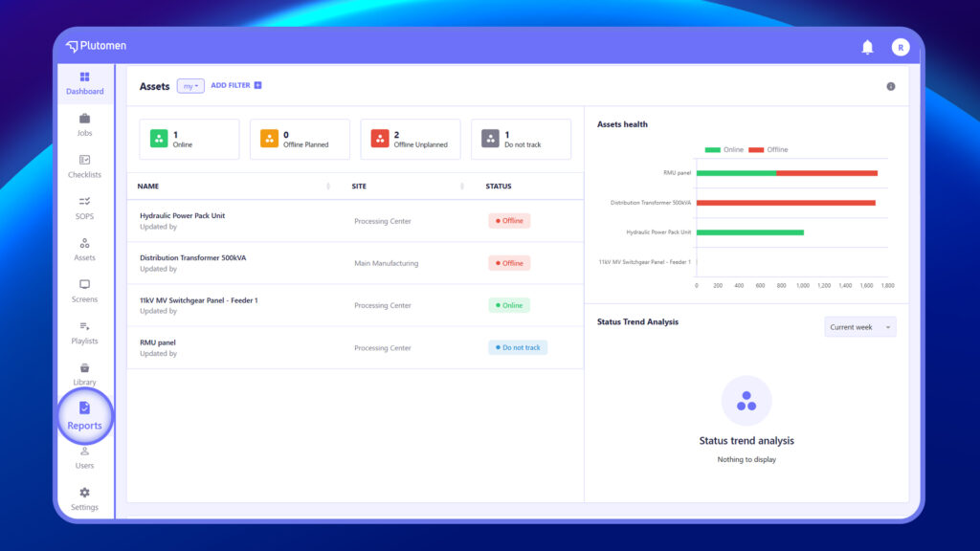Click the RMU panel red chart bar
The image size is (980, 551).
(827, 173)
